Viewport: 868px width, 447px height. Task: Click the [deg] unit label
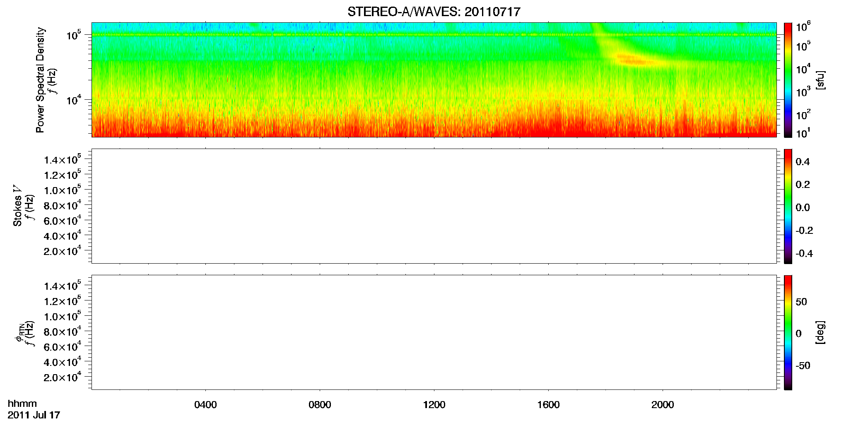point(820,332)
